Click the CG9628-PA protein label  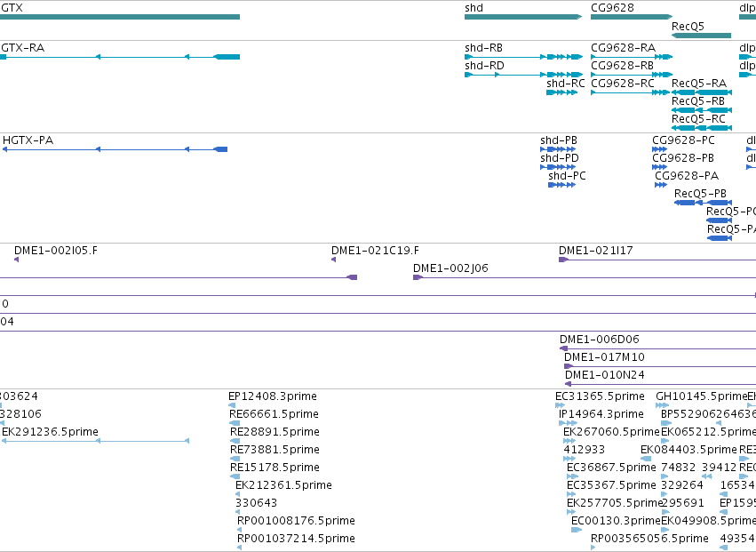point(687,176)
